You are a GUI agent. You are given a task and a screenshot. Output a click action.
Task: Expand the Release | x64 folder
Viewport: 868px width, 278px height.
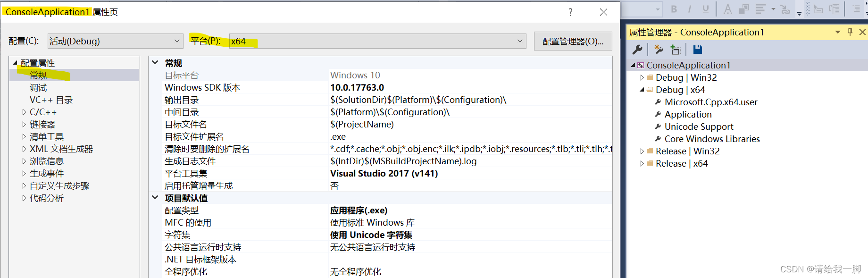click(642, 164)
